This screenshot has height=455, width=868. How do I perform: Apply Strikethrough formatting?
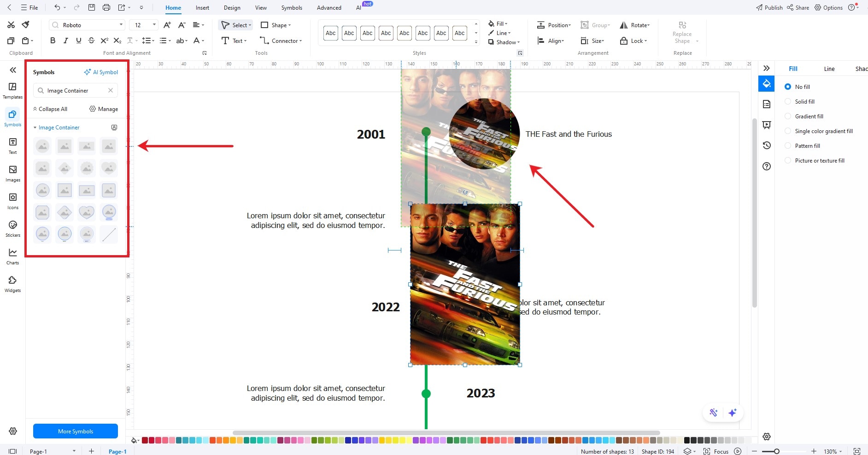[x=91, y=41]
